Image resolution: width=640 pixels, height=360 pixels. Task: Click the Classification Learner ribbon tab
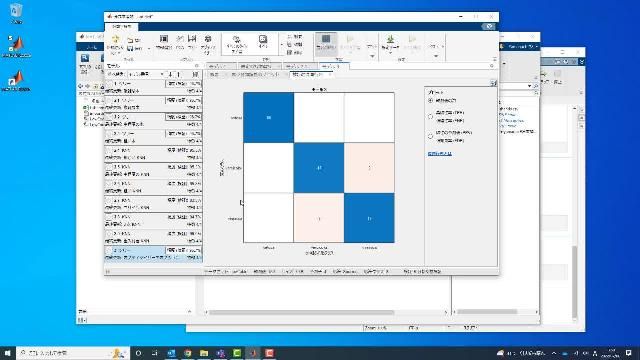122,27
